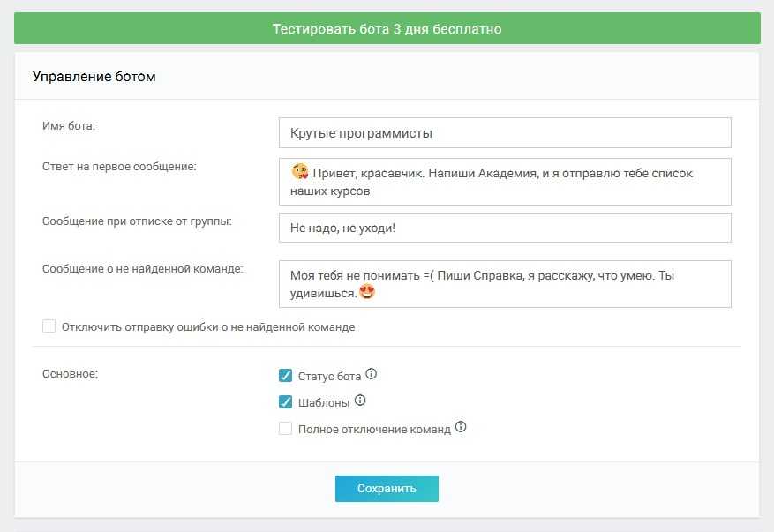Click the 'Основное:' section label
The image size is (774, 532).
click(70, 373)
